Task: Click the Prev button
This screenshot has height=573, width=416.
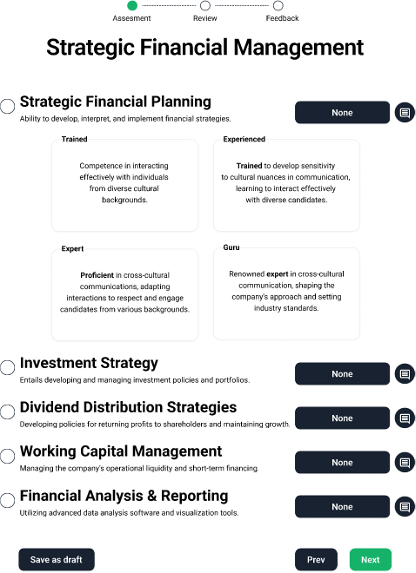Action: point(316,559)
